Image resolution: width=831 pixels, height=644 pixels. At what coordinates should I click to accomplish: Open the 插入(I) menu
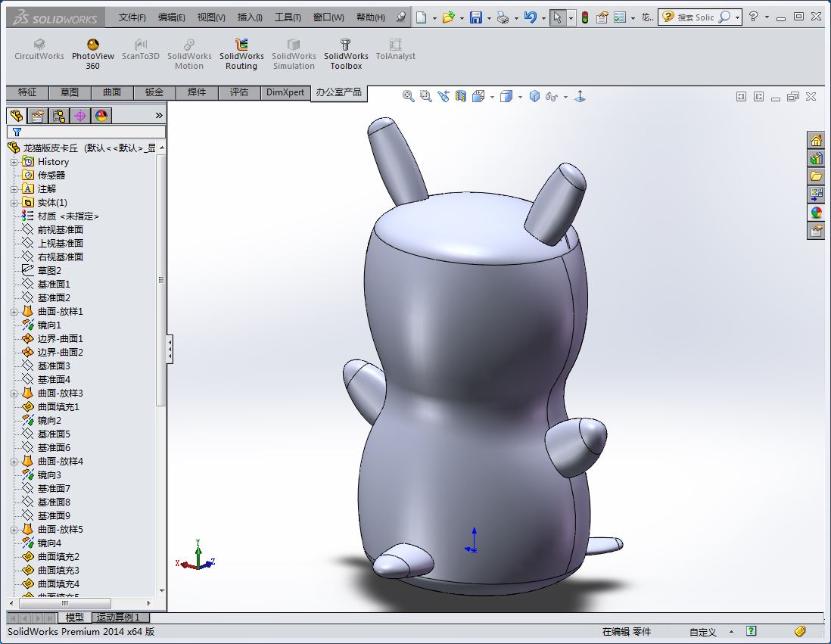250,17
